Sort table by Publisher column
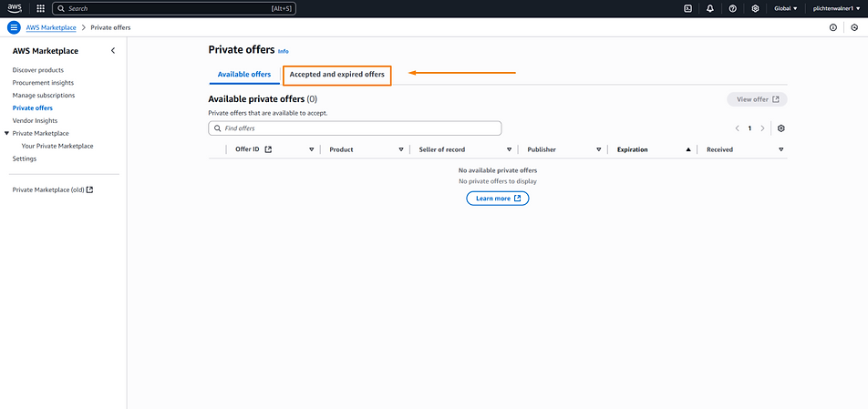Screen dimensions: 868x409 click(x=599, y=149)
